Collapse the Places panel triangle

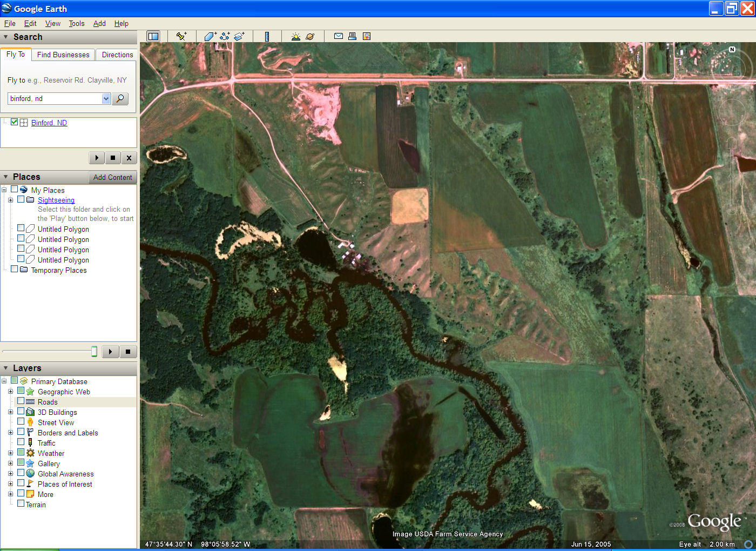point(6,177)
